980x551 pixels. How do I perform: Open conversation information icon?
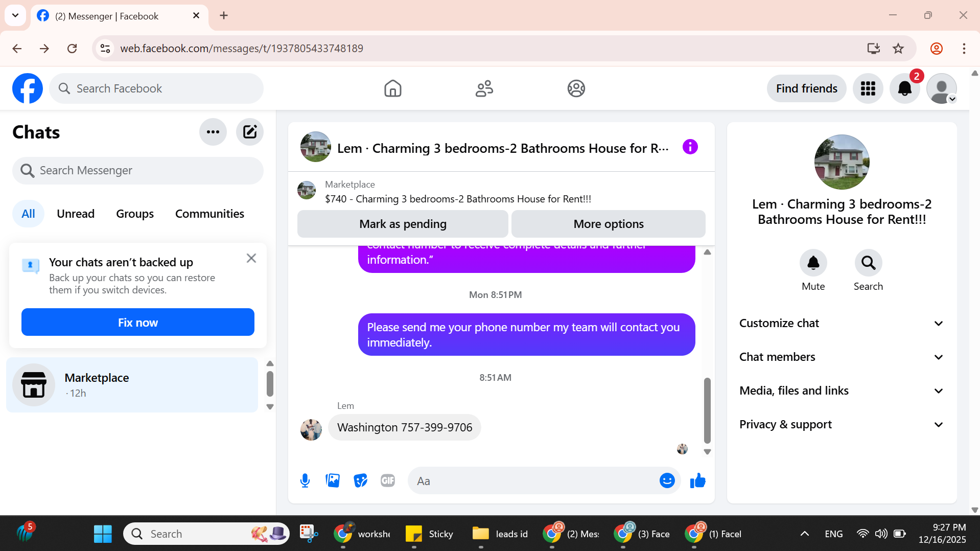click(690, 147)
